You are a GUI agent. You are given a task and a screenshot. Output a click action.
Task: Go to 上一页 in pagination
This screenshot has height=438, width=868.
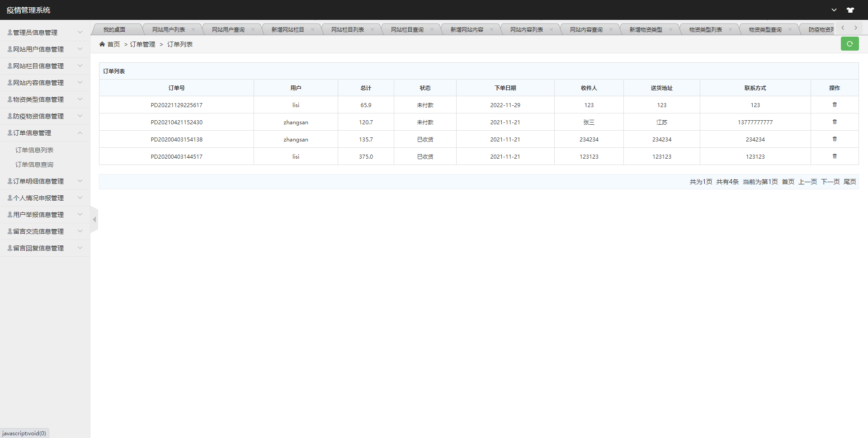coord(808,182)
